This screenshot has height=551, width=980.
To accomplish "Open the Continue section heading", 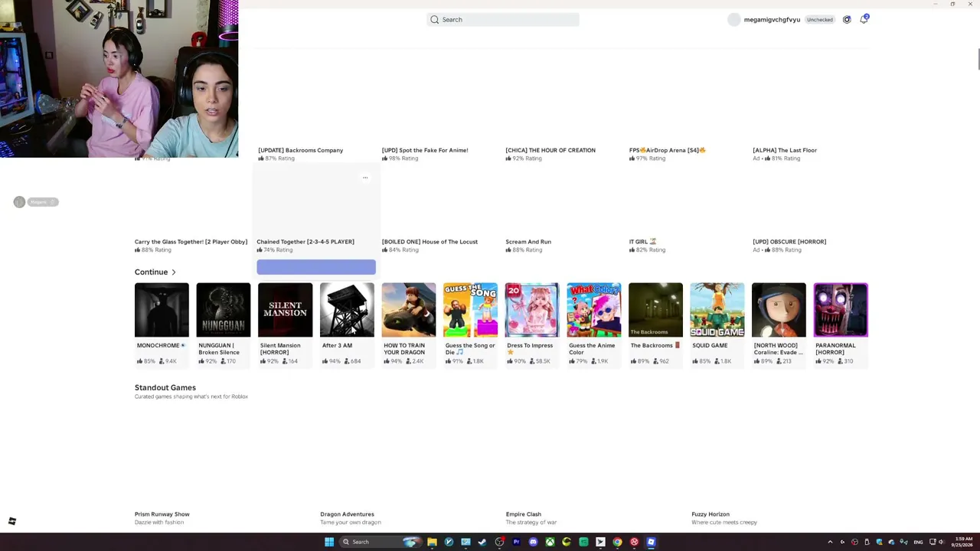I will click(x=151, y=272).
